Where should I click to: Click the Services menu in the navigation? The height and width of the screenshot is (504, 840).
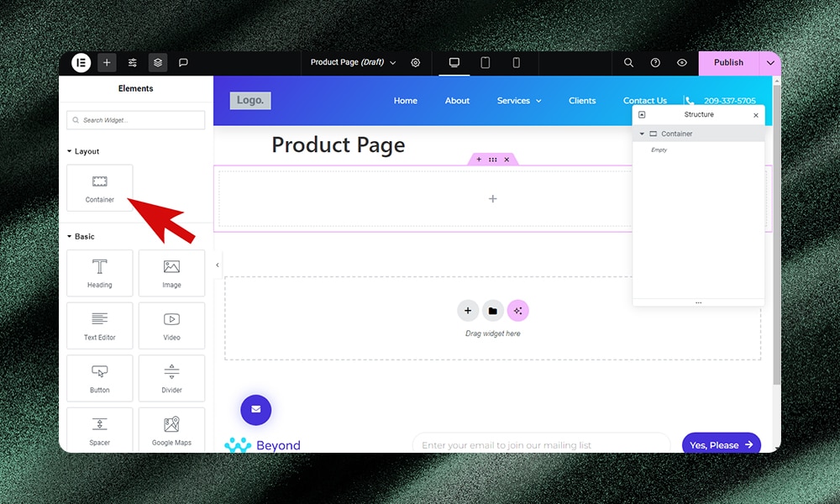tap(518, 101)
